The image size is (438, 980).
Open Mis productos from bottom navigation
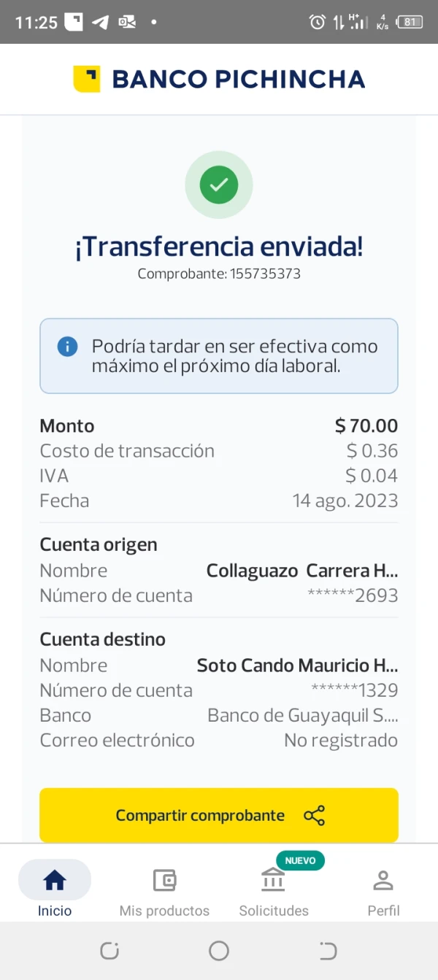(x=164, y=881)
